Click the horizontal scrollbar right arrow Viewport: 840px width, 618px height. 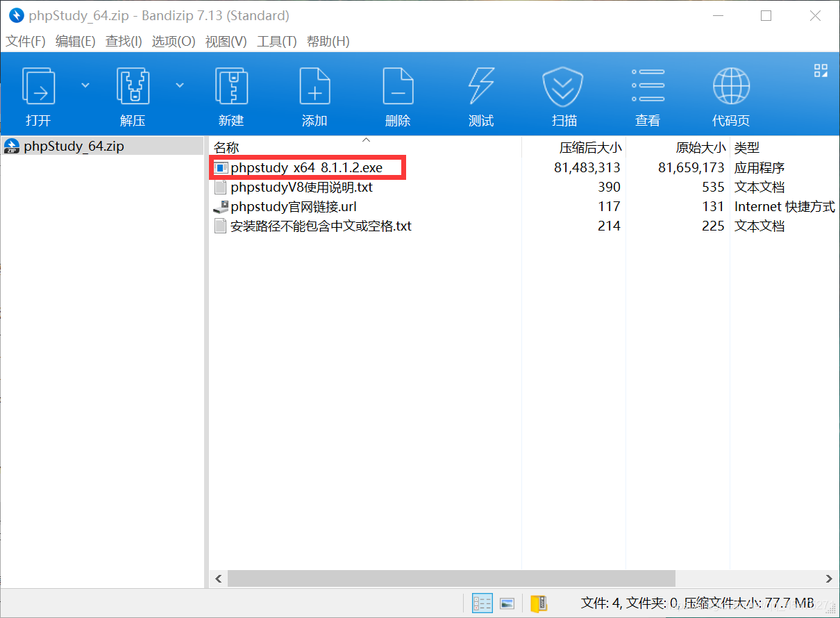pyautogui.click(x=829, y=578)
